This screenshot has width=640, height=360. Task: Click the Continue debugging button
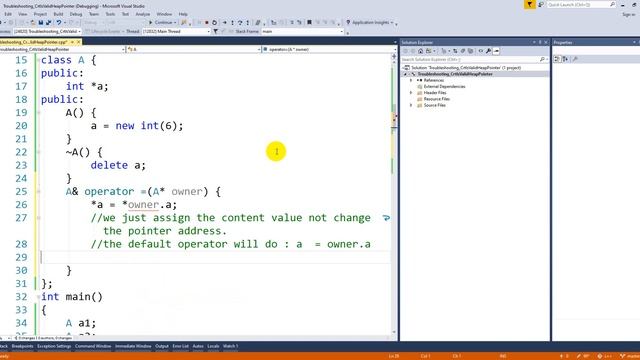(162, 22)
